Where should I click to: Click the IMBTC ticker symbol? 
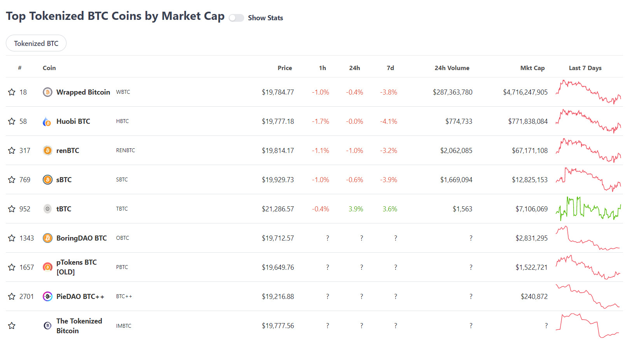(123, 326)
